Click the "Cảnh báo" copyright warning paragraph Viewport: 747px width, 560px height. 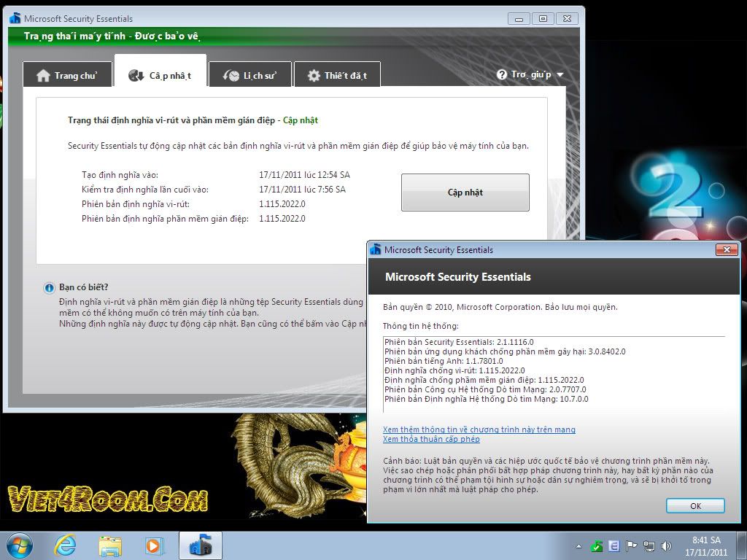click(548, 475)
